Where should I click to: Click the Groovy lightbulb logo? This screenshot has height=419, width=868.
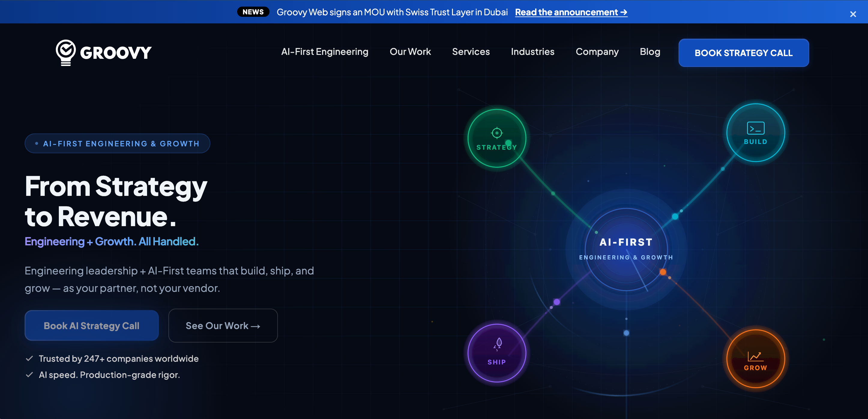click(65, 52)
